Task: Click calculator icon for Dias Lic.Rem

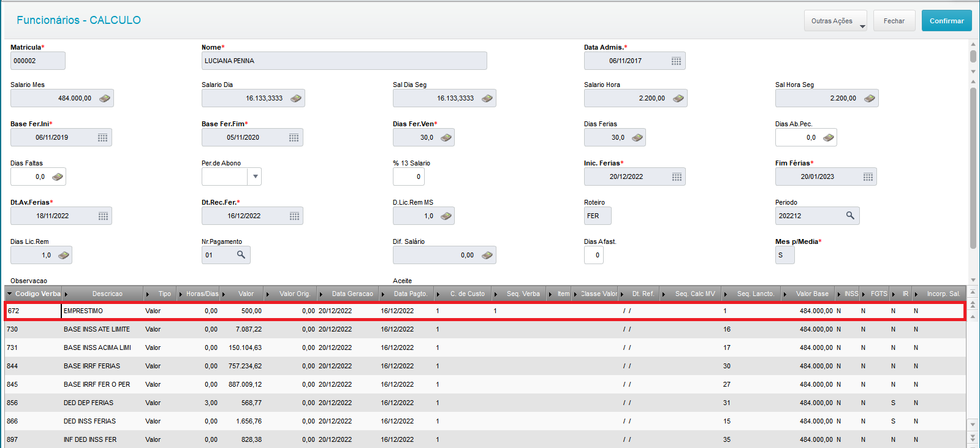Action: coord(64,255)
